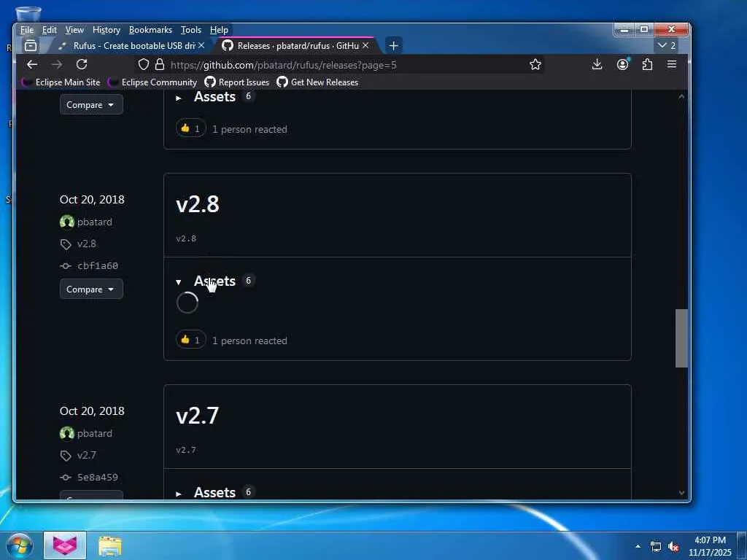
Task: Close the Releases pbatard/rufus tab
Action: click(365, 45)
